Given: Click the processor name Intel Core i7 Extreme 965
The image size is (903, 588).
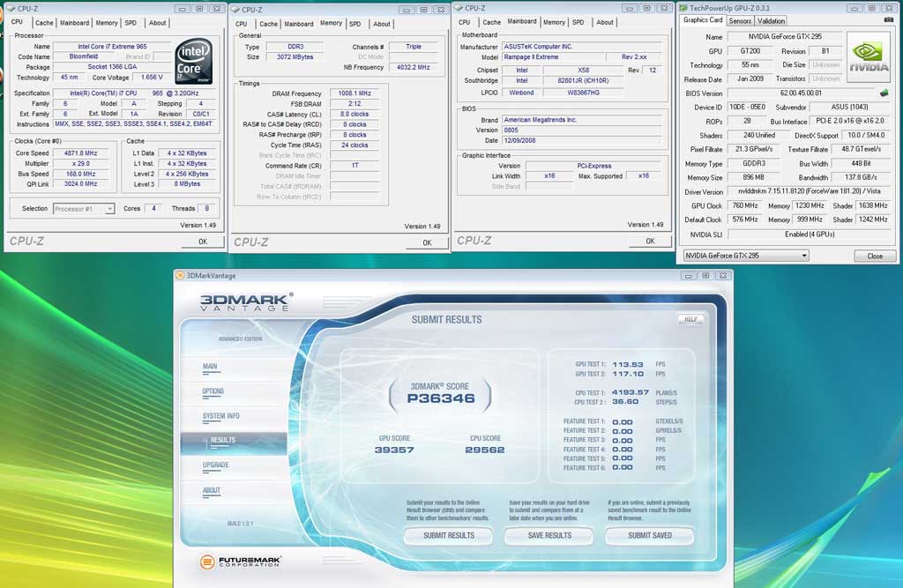Looking at the screenshot, I should coord(112,47).
